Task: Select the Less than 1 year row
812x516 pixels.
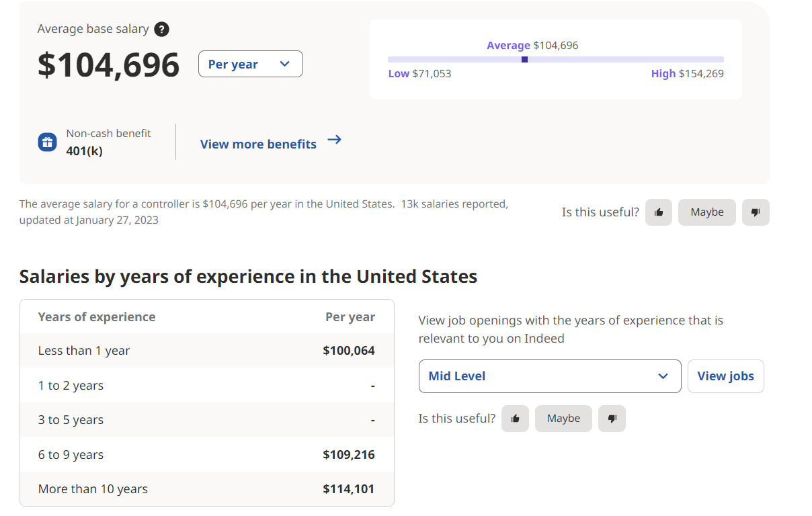Action: [207, 351]
